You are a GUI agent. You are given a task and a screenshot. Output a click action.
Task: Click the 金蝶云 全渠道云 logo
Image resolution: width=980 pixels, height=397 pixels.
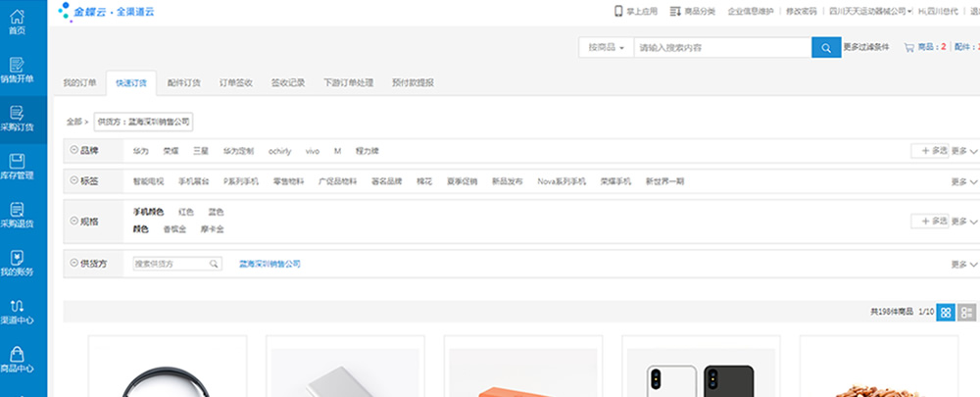tap(106, 11)
